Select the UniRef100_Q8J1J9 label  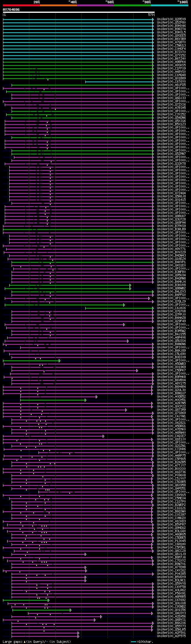coord(171,554)
